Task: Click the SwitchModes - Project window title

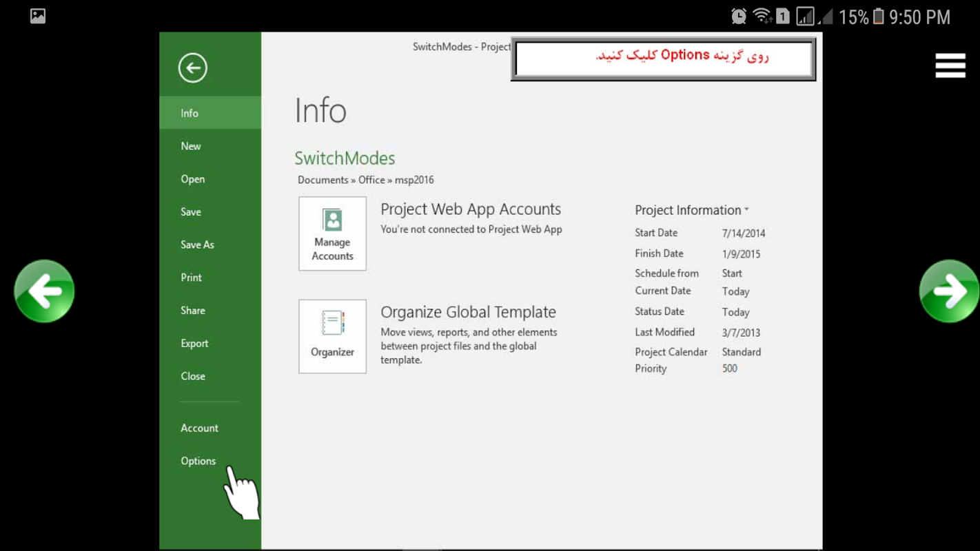Action: [x=462, y=47]
